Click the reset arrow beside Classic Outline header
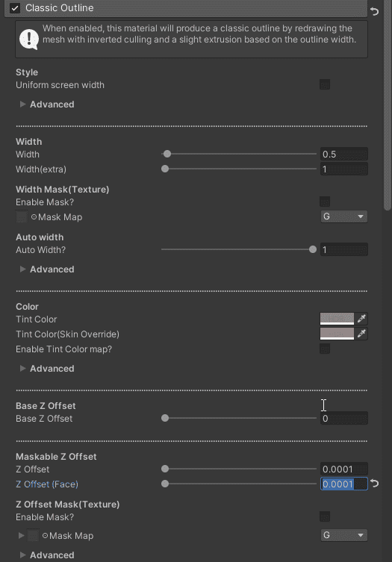Viewport: 392px width, 562px height. click(374, 11)
